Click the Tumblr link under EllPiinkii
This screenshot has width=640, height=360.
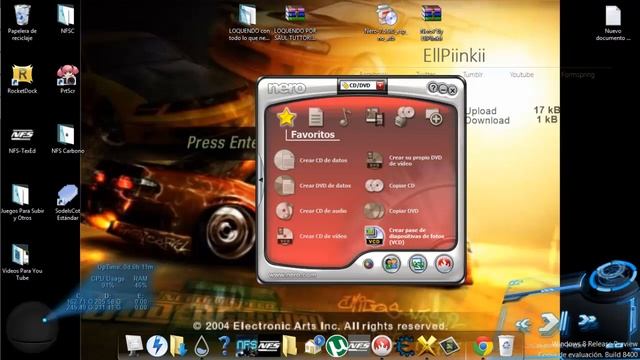click(x=473, y=75)
